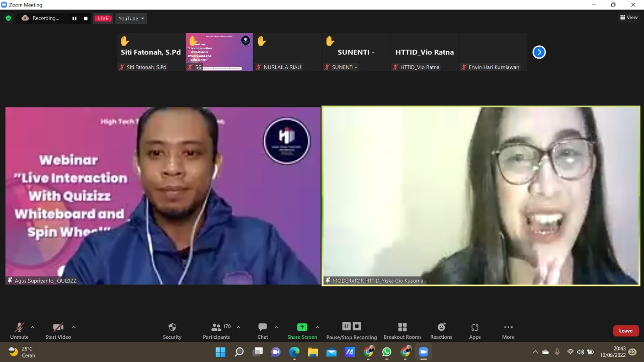Click the green encryption shield icon
The image size is (644, 362).
click(x=8, y=18)
